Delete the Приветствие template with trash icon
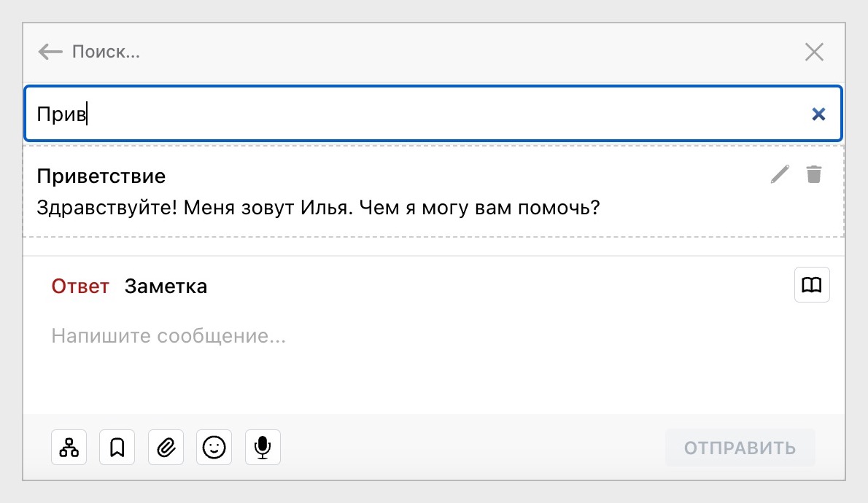868x503 pixels. tap(814, 174)
